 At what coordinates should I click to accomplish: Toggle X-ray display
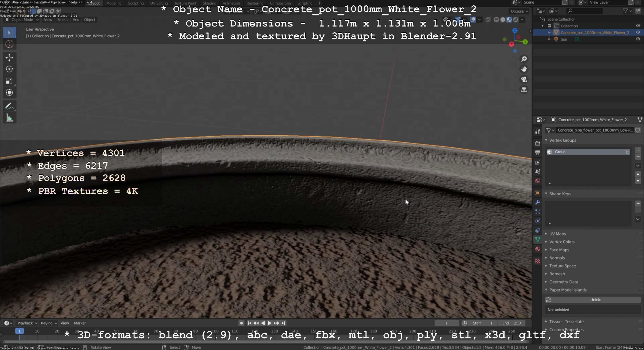pos(488,20)
